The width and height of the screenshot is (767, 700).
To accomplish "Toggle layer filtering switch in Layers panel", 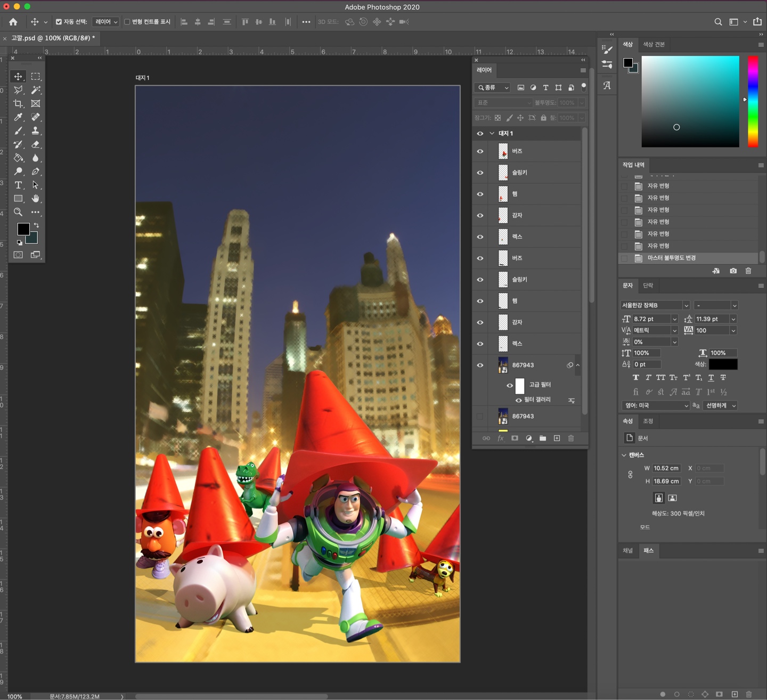I will click(584, 86).
